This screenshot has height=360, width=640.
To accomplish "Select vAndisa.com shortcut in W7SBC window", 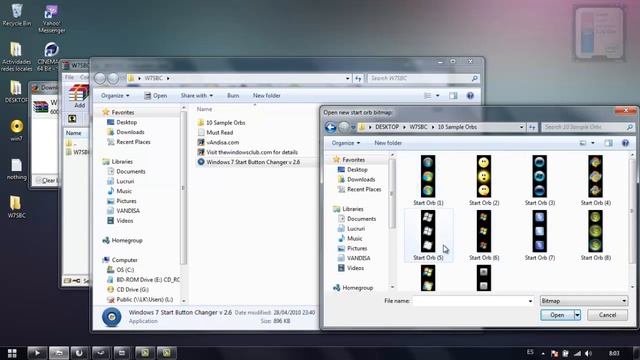I will pyautogui.click(x=218, y=142).
